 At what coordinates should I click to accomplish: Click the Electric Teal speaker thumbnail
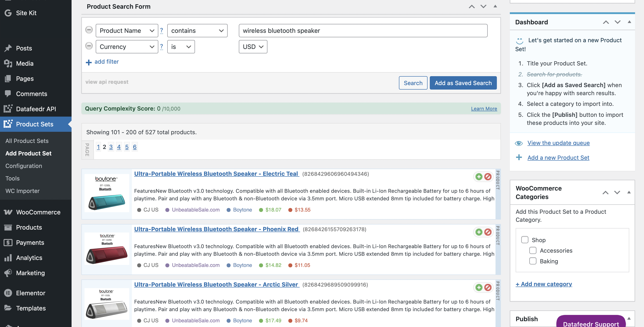coord(107,193)
